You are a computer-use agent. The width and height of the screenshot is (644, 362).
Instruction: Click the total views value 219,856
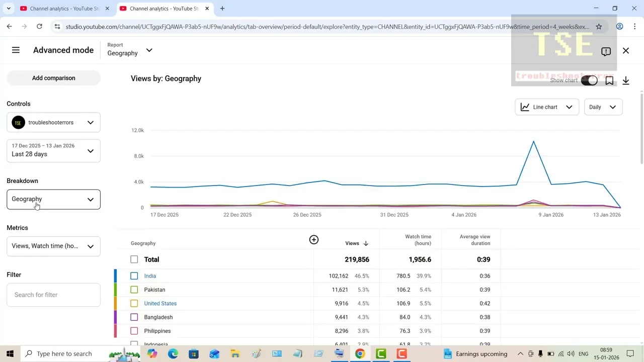[x=357, y=259]
